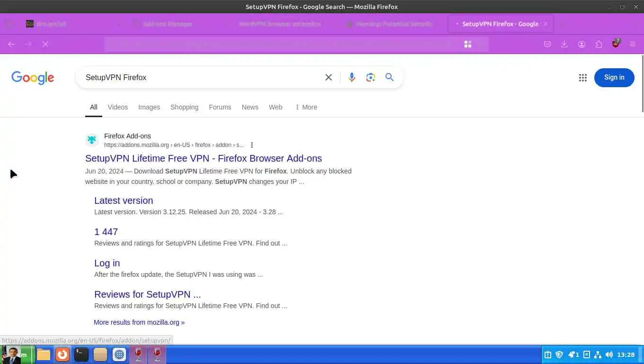Show more results from mozilla.org

coord(139,322)
